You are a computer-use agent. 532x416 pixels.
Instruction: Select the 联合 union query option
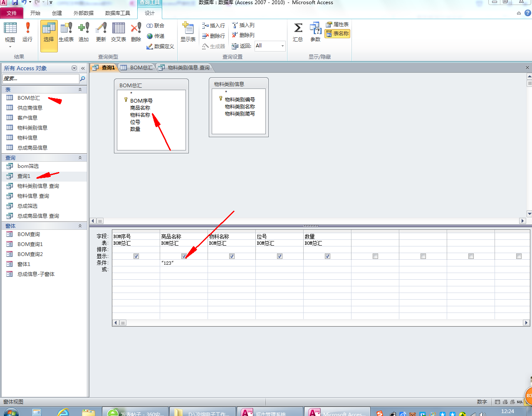[156, 25]
